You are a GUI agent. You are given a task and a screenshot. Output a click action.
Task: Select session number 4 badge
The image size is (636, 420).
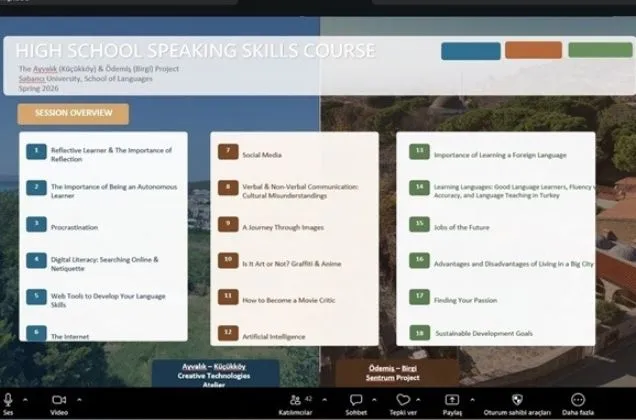(x=37, y=260)
